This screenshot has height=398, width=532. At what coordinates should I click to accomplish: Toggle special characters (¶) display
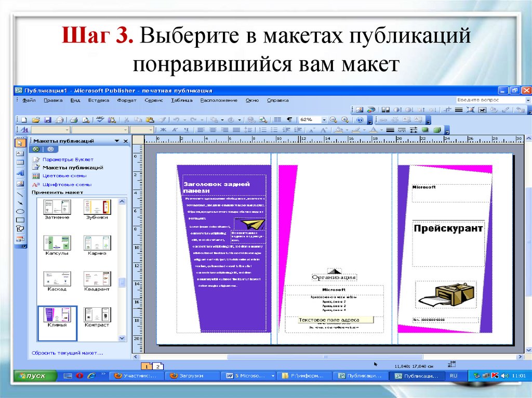[x=289, y=120]
